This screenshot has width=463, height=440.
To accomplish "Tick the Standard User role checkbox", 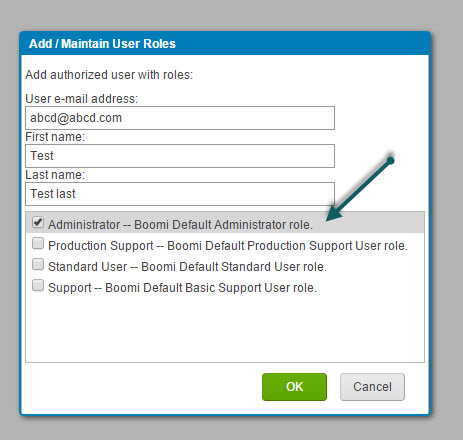I will pyautogui.click(x=38, y=264).
